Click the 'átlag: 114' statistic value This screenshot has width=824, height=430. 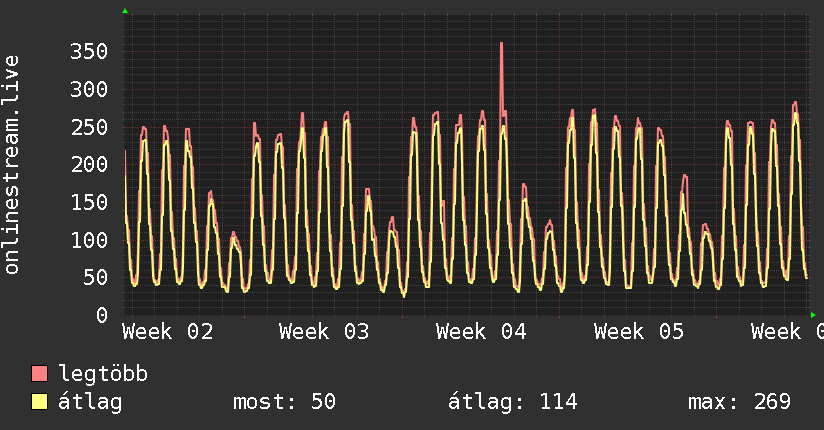tap(513, 402)
